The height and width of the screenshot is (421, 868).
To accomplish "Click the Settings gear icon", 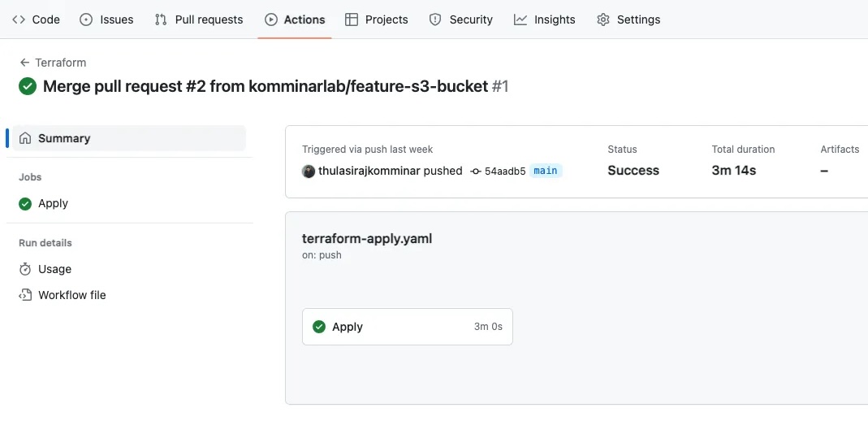I will pos(602,20).
